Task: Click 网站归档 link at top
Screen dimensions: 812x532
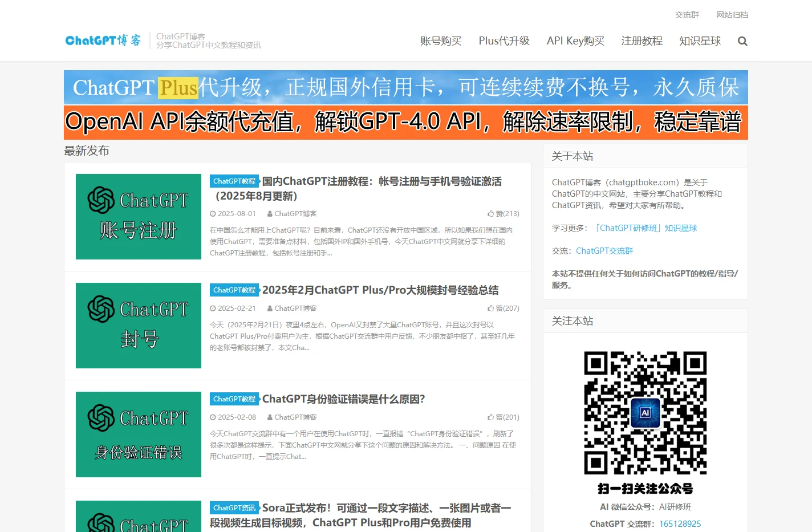Action: [732, 15]
